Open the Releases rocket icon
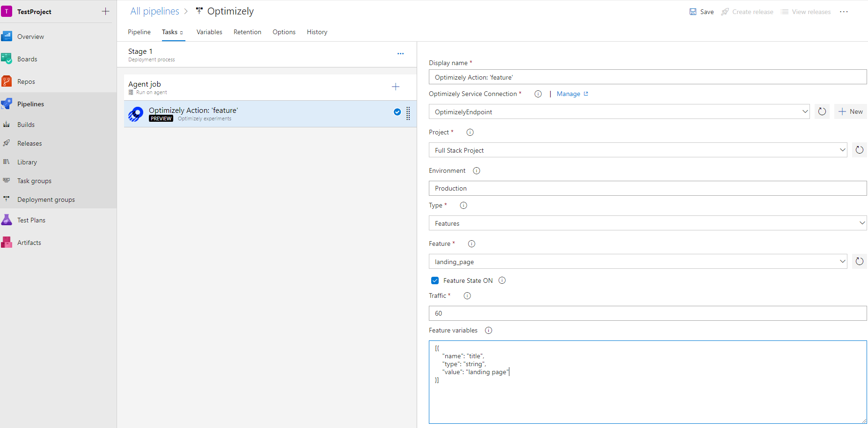Image resolution: width=868 pixels, height=428 pixels. [7, 143]
